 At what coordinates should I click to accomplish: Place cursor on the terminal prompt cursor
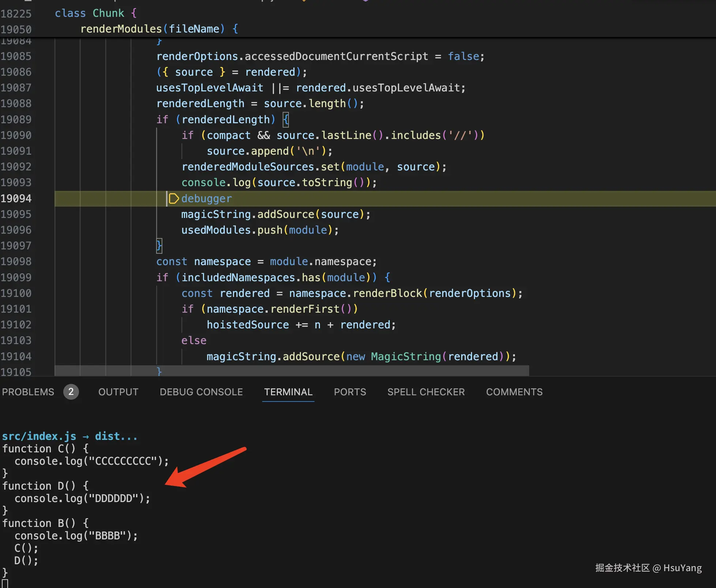[5, 583]
